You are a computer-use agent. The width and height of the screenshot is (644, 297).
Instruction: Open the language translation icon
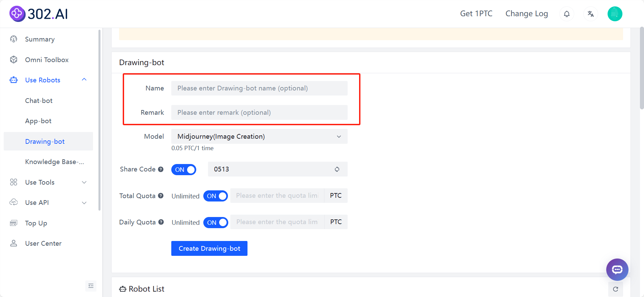click(x=590, y=14)
